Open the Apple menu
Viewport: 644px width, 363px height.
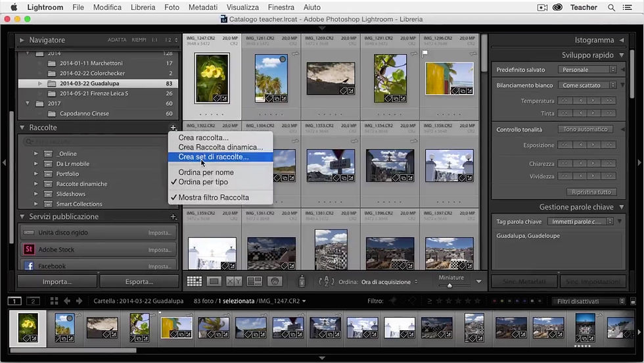(14, 7)
